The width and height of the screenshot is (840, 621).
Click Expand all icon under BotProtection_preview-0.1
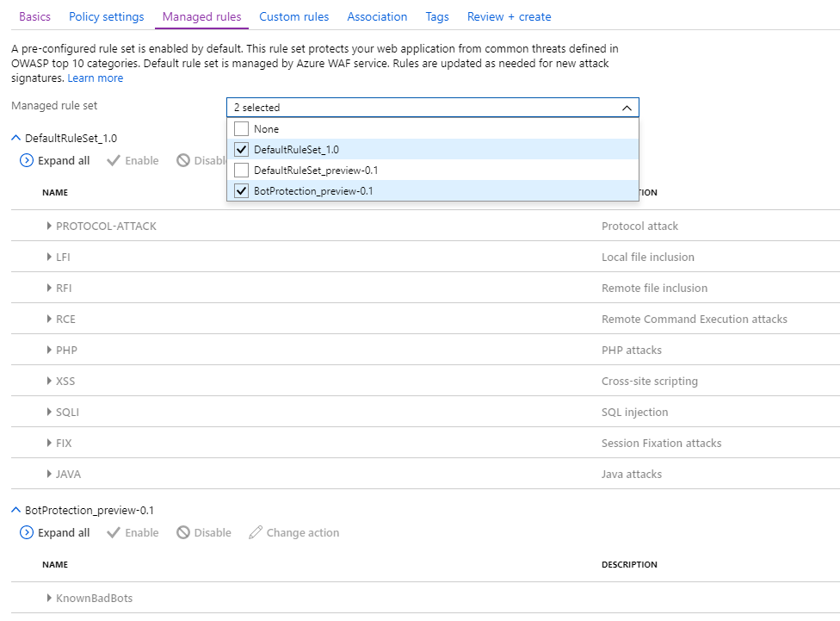click(26, 532)
